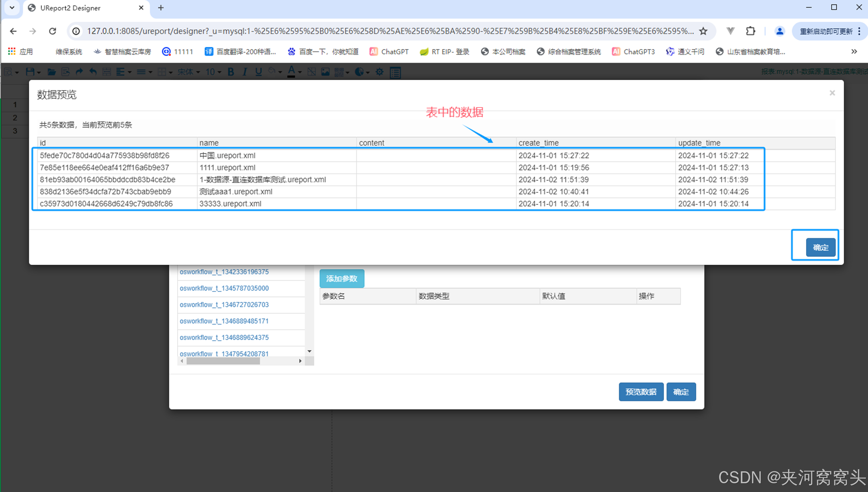Click the pie chart toolbar icon
The image size is (868, 492).
(x=359, y=72)
